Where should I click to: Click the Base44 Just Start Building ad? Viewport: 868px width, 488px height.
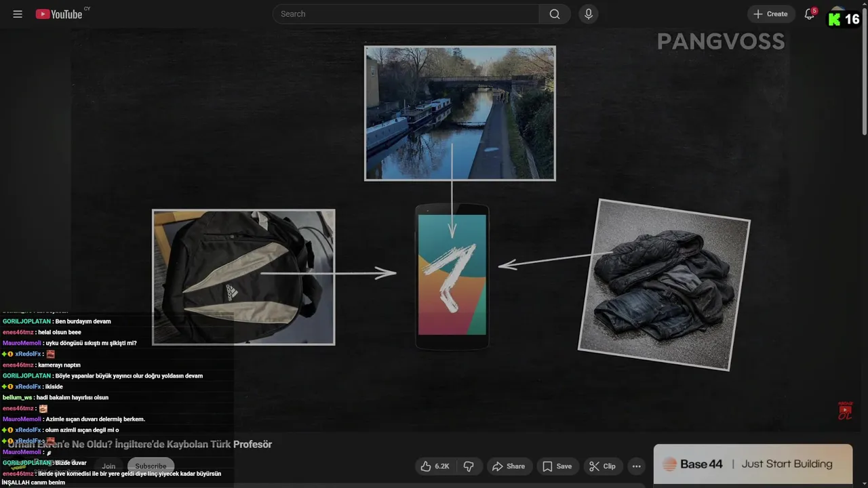[753, 464]
